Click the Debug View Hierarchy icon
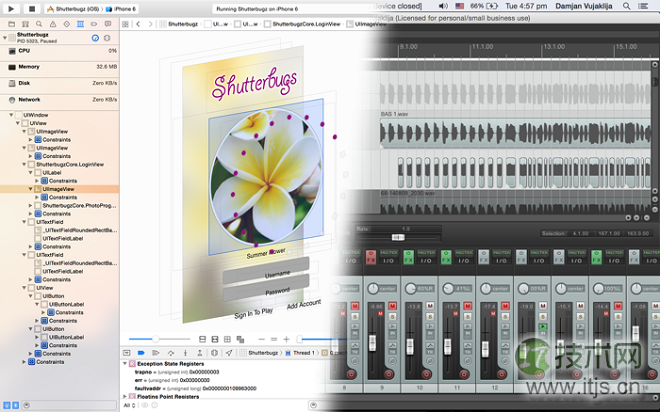 coord(214,353)
